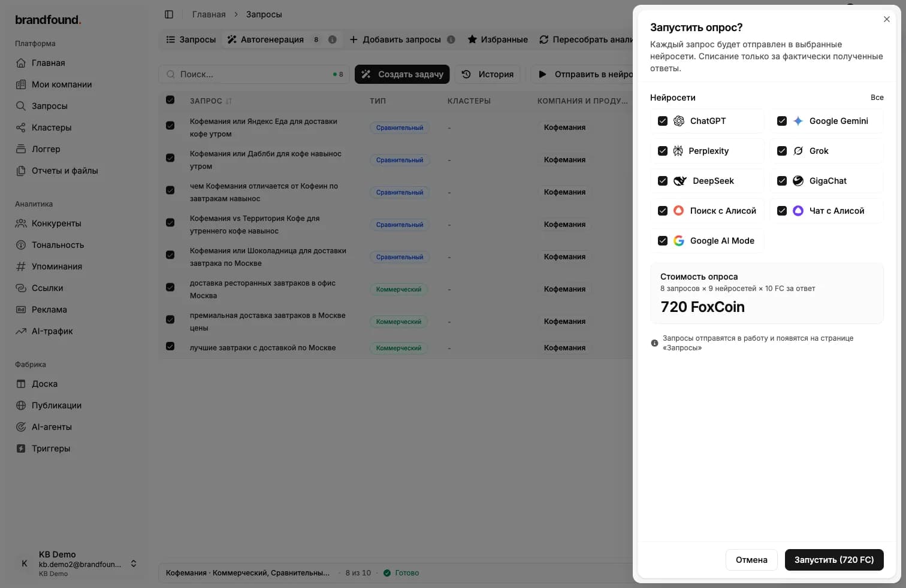
Task: Uncheck the Чат с Алисой checkbox
Action: point(782,211)
